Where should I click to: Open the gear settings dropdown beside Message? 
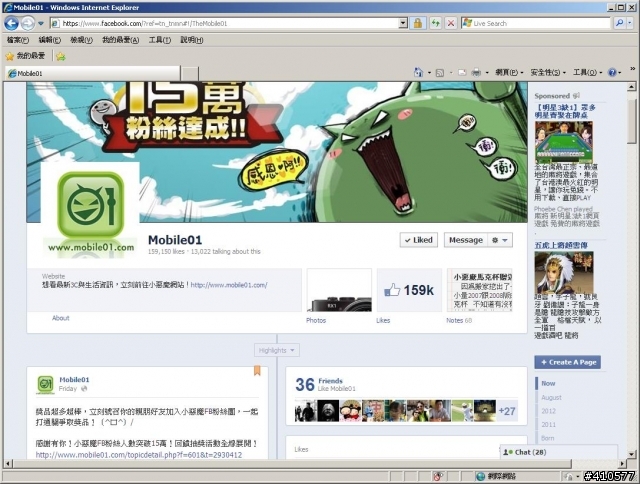point(500,240)
